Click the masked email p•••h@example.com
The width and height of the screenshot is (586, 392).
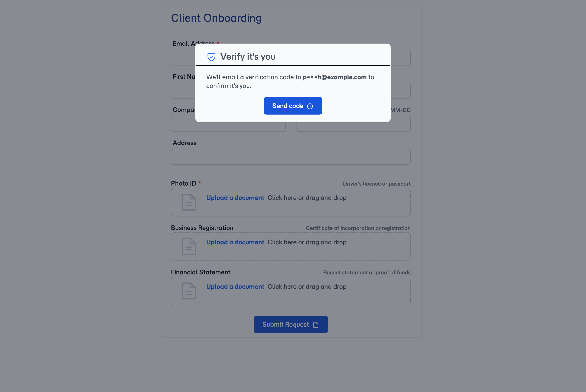(x=335, y=77)
